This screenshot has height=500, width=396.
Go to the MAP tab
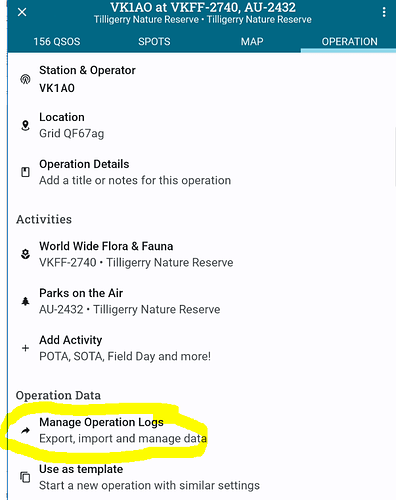(252, 41)
